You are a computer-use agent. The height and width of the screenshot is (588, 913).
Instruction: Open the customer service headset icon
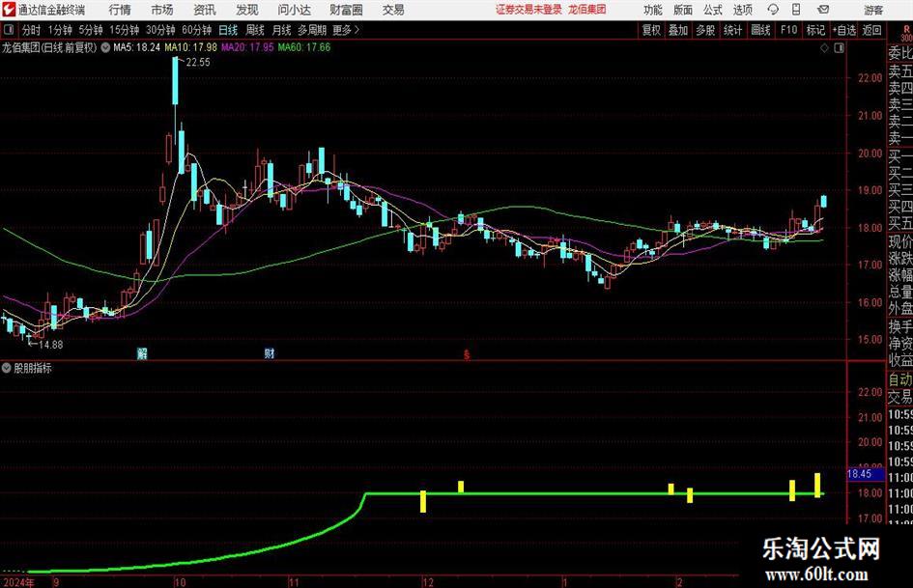click(x=773, y=10)
